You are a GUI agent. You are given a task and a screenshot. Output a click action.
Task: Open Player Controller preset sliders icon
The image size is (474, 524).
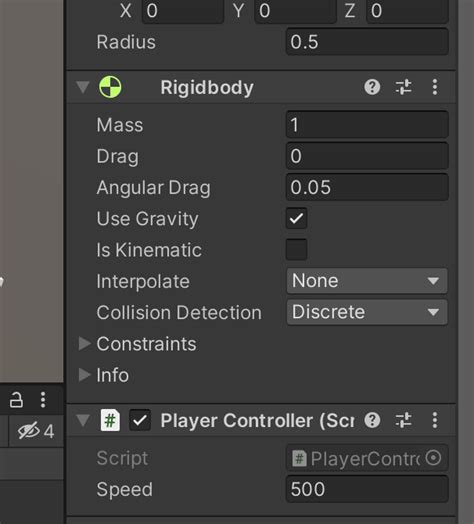coord(403,420)
